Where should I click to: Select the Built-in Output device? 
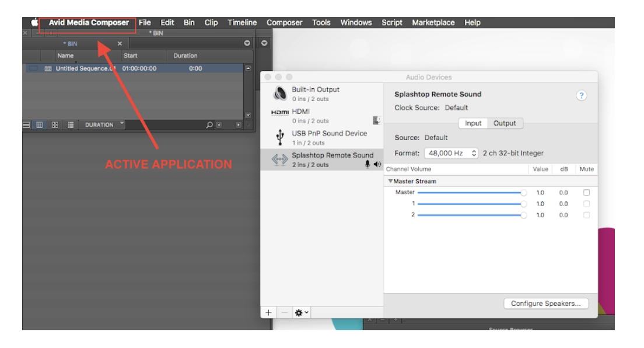(322, 94)
